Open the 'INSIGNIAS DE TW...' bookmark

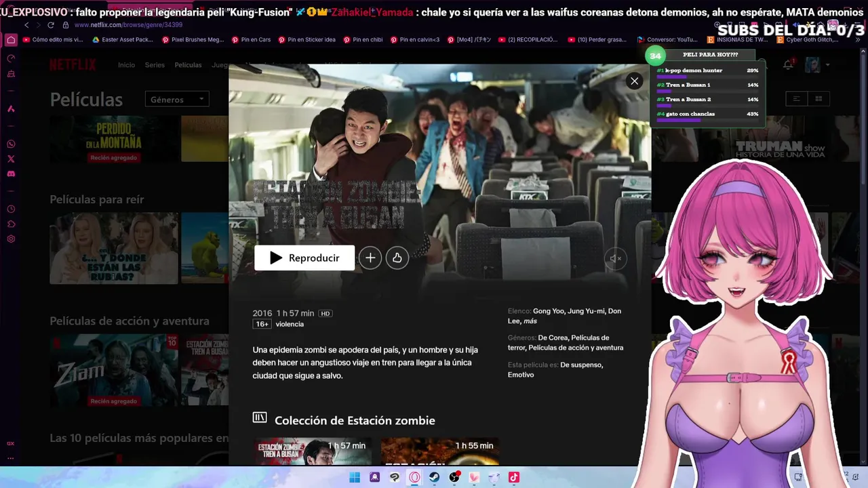(737, 40)
